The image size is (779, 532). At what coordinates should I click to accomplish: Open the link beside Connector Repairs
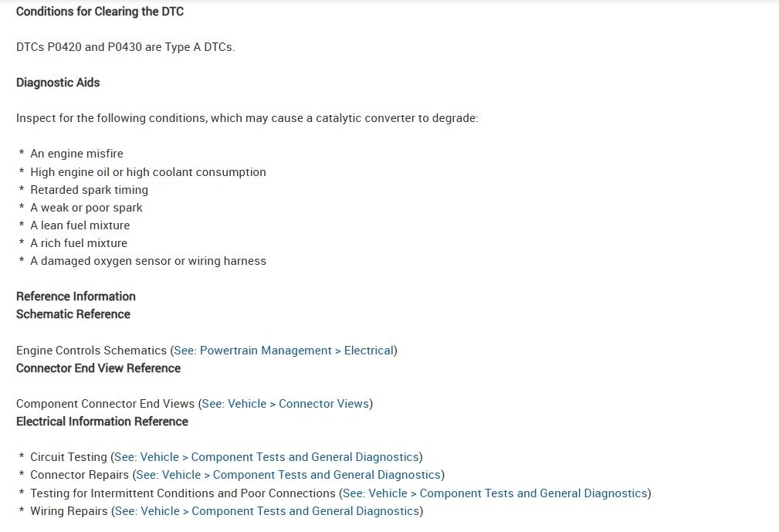click(288, 475)
